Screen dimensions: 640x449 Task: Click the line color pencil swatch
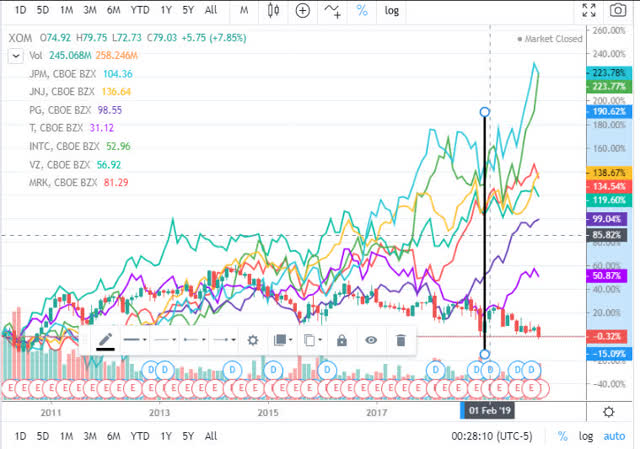pyautogui.click(x=105, y=340)
